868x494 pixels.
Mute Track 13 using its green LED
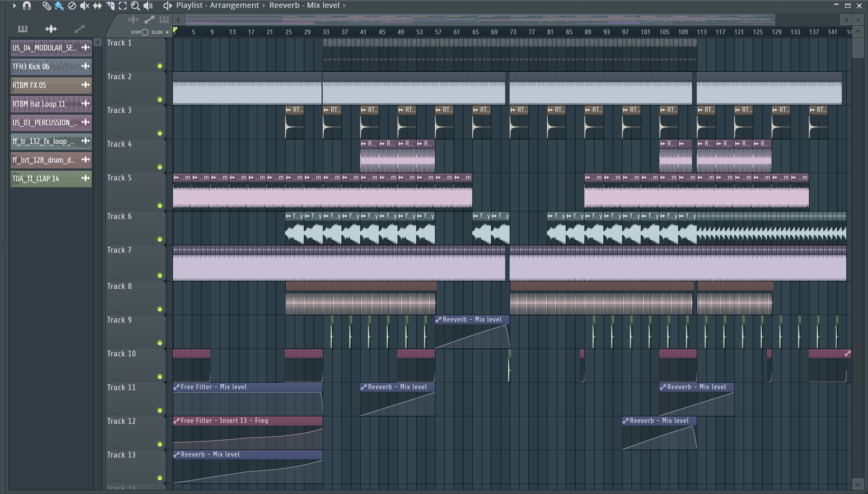(160, 478)
